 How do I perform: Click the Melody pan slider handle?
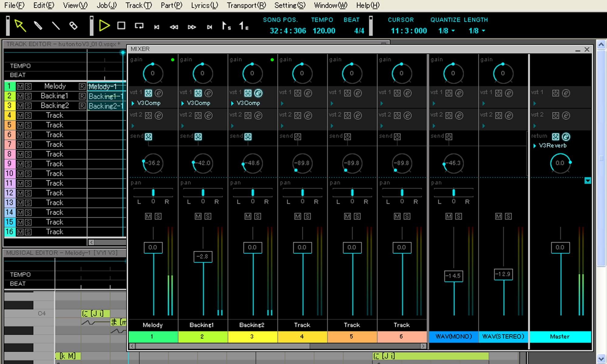pos(153,193)
